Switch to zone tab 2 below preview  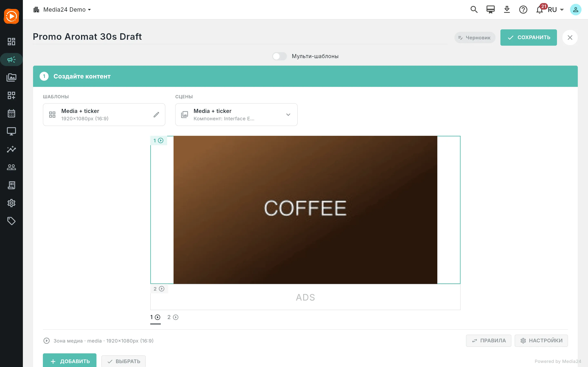[x=173, y=317]
